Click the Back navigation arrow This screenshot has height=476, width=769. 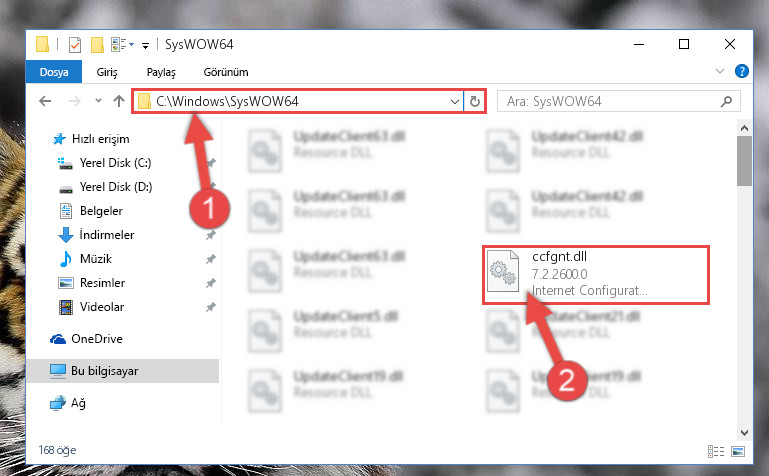(45, 101)
